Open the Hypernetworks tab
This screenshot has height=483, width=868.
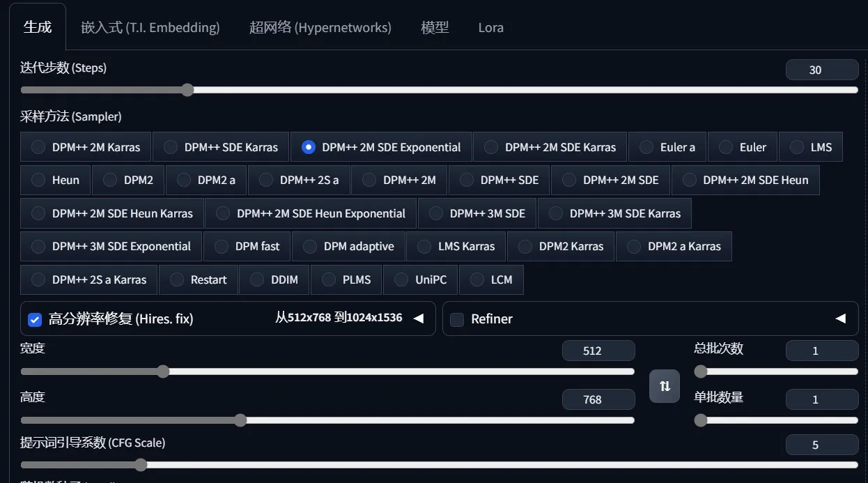pos(320,28)
